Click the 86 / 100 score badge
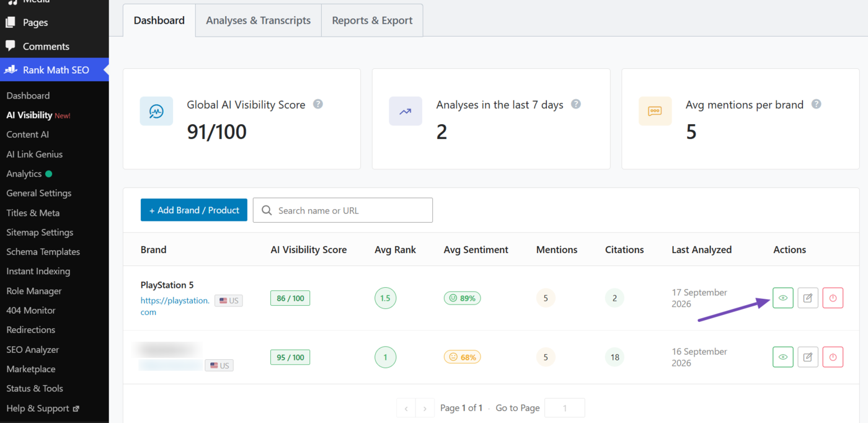This screenshot has width=868, height=423. click(x=290, y=298)
